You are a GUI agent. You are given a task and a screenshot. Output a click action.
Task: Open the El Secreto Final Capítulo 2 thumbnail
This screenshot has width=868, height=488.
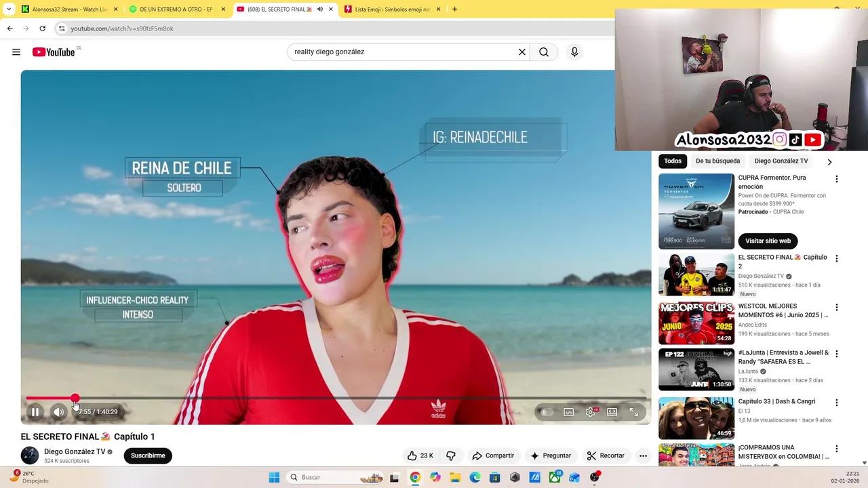696,274
